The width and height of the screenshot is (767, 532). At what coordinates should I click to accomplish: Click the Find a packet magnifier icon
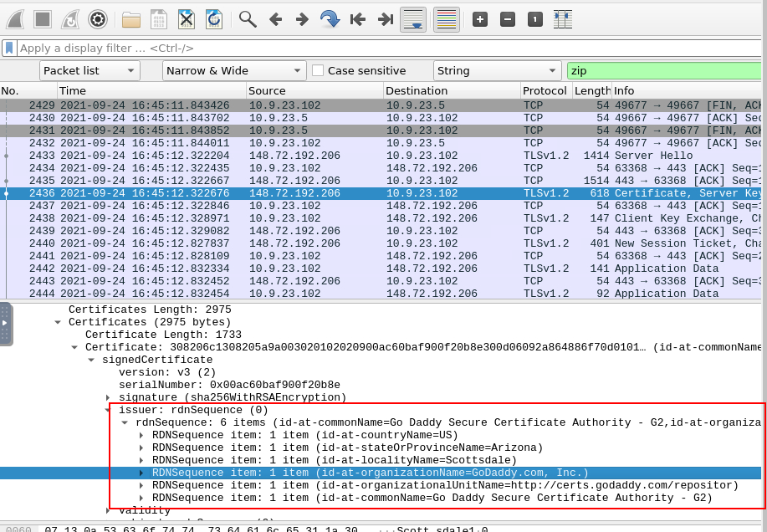tap(247, 18)
